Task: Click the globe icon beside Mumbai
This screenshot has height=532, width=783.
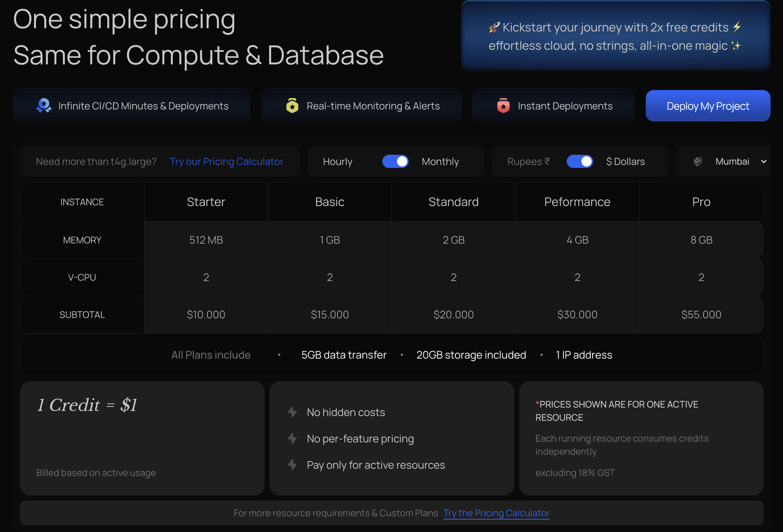Action: pyautogui.click(x=698, y=161)
